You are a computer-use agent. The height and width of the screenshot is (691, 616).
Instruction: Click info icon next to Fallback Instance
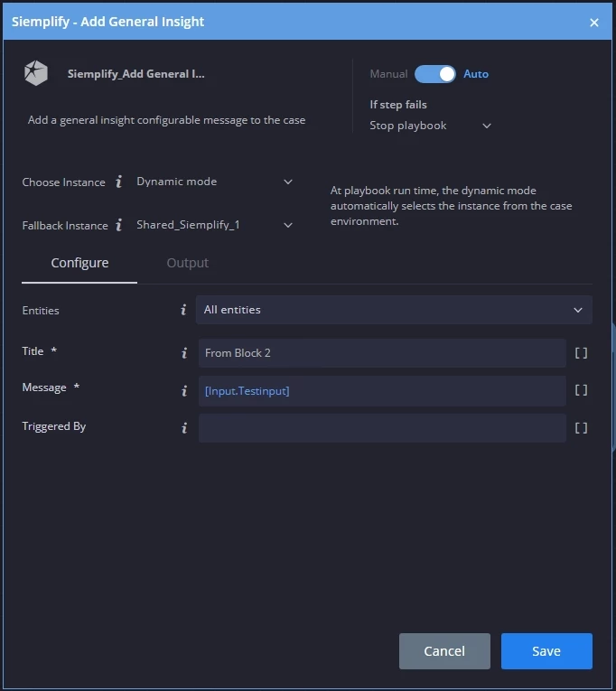[118, 225]
